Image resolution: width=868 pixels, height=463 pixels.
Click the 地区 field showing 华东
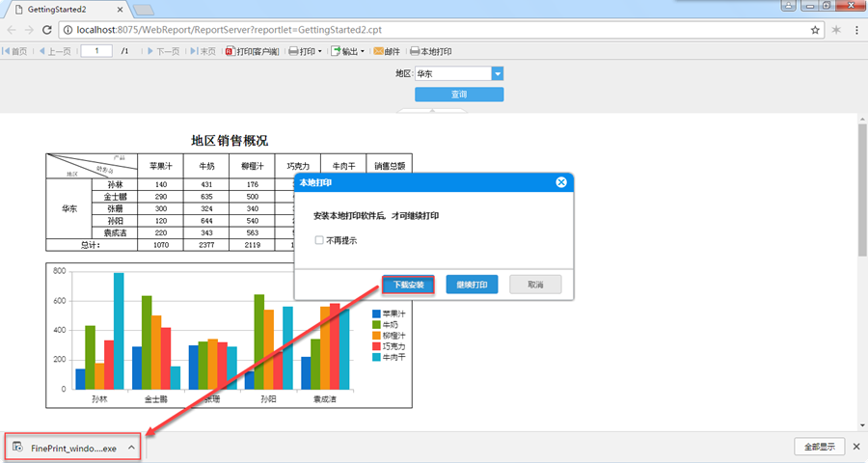pyautogui.click(x=453, y=73)
